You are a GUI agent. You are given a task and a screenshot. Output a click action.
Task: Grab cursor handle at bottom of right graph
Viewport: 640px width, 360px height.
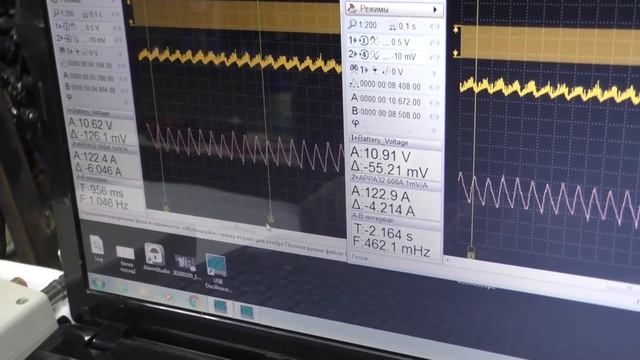471,252
